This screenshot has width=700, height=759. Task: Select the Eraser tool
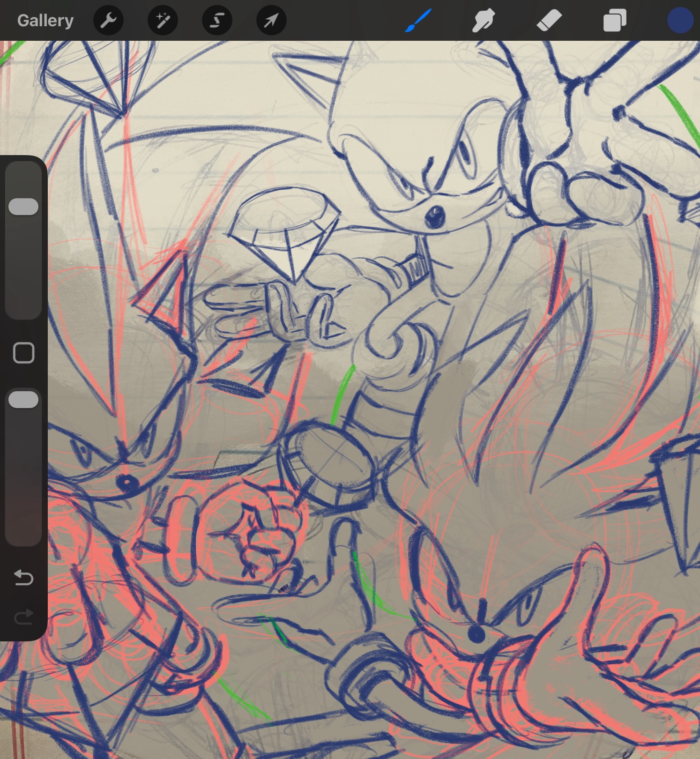549,21
